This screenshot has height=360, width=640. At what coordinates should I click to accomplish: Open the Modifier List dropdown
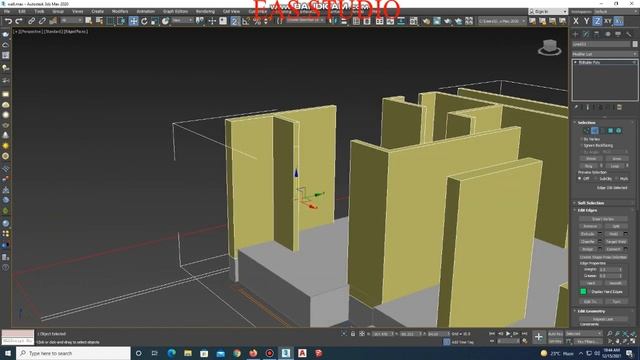[x=604, y=54]
